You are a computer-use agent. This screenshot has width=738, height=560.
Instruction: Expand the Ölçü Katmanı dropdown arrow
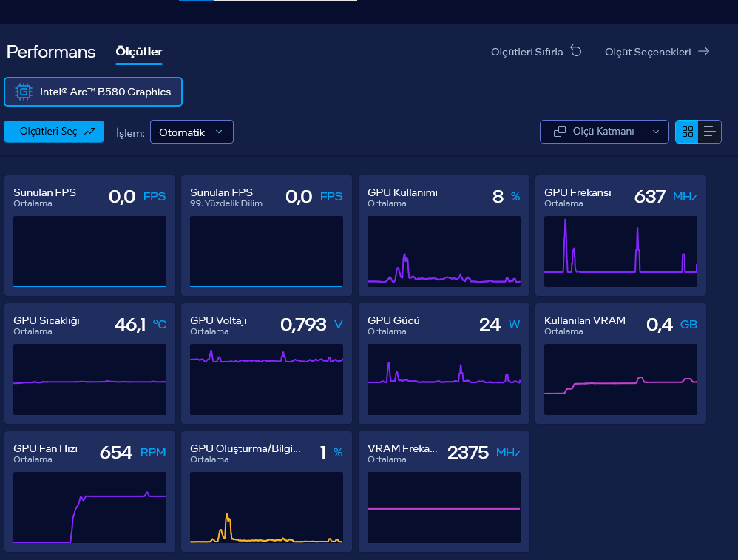(x=656, y=132)
